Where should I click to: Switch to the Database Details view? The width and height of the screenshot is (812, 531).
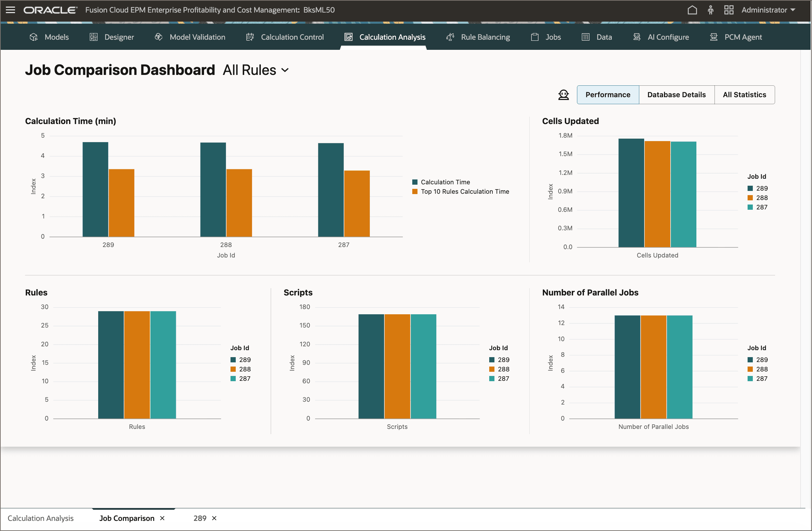(x=676, y=94)
